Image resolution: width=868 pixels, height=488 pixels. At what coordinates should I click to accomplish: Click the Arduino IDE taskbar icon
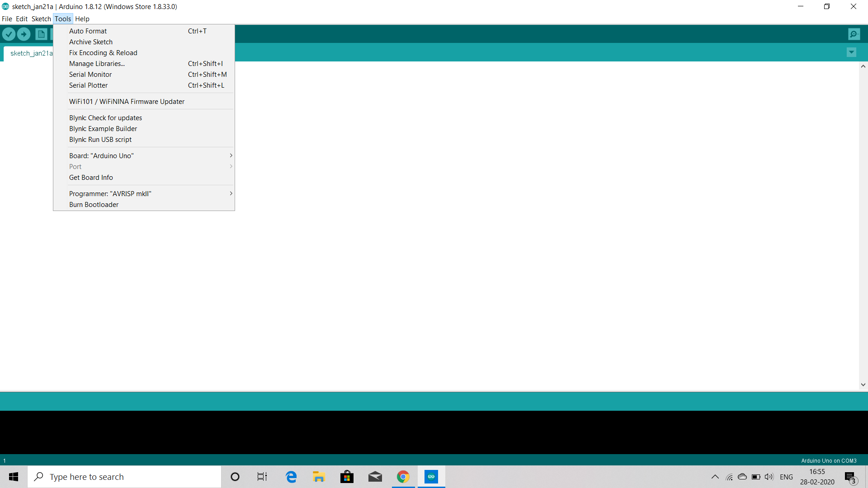click(x=431, y=477)
